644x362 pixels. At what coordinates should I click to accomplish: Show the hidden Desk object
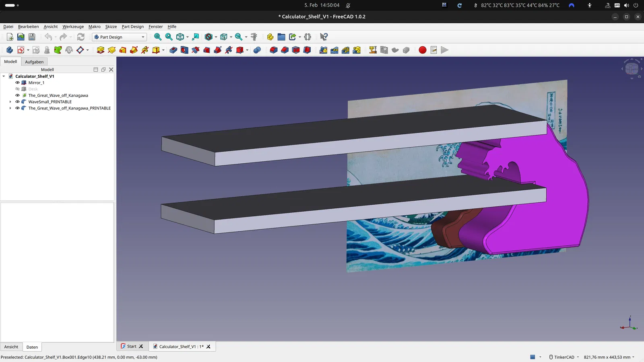[x=17, y=89]
